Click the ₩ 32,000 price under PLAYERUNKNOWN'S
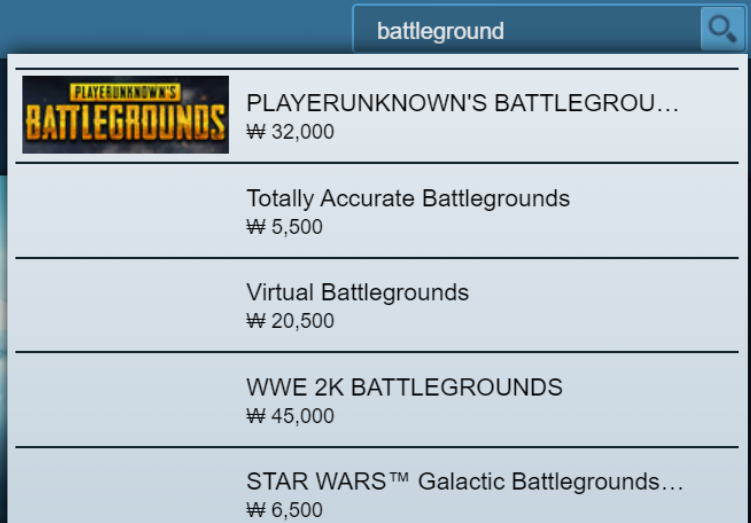This screenshot has height=523, width=751. (290, 132)
